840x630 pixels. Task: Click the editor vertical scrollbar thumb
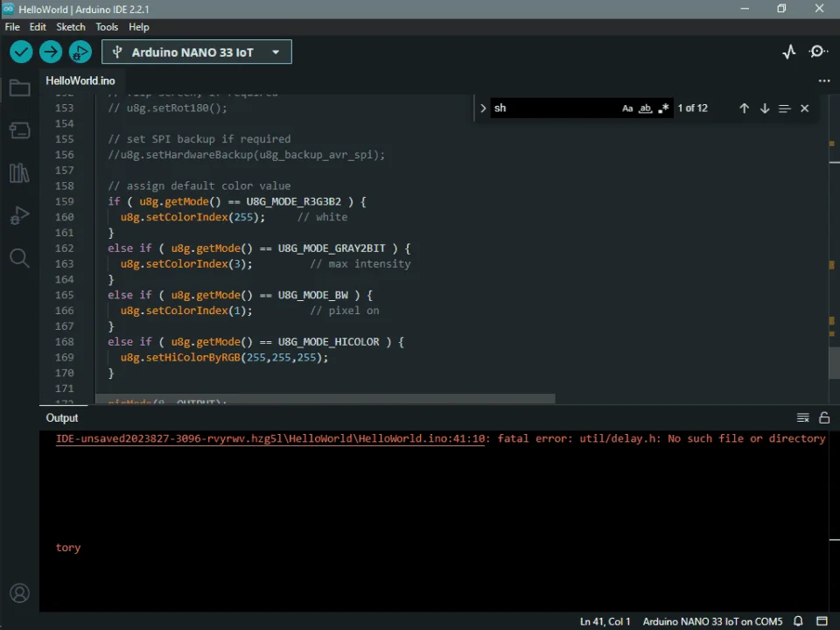(x=834, y=362)
